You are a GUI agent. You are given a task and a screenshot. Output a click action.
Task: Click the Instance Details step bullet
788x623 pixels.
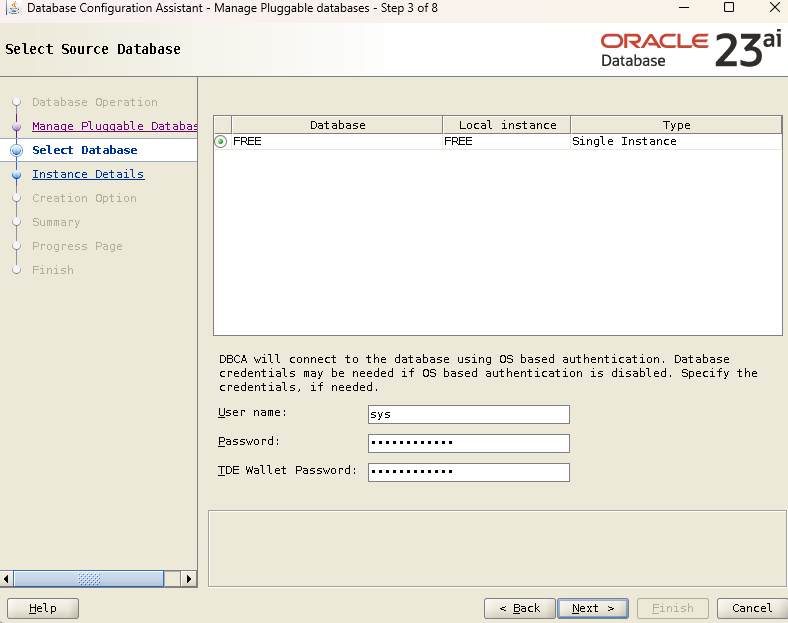17,174
